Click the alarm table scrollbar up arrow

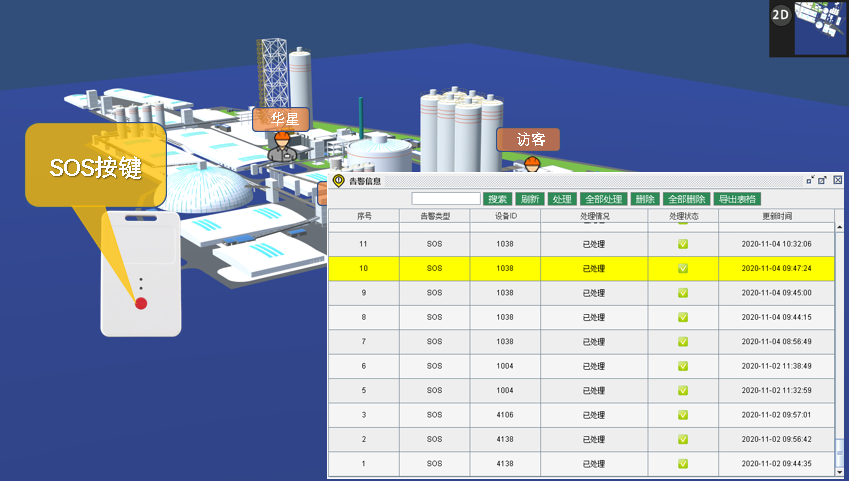839,227
